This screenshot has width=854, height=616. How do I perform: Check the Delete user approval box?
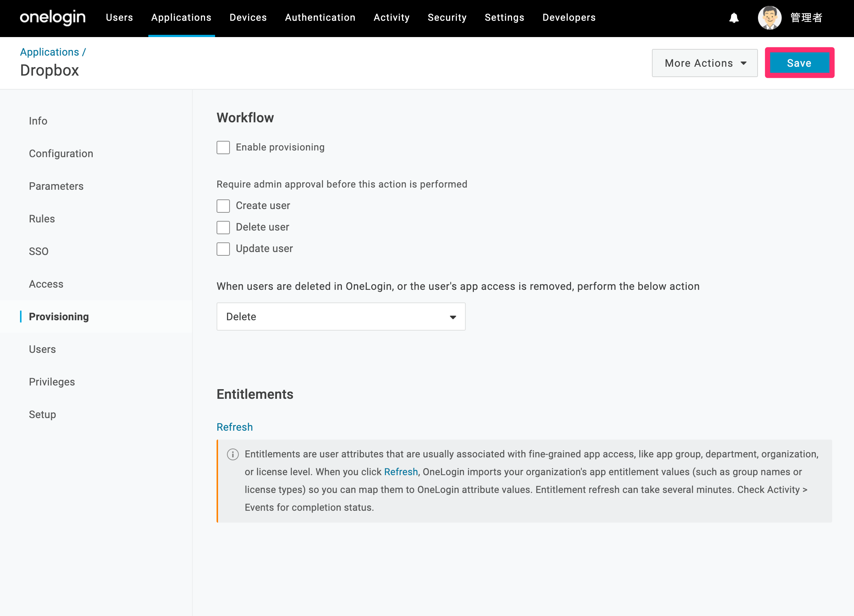[x=223, y=227]
